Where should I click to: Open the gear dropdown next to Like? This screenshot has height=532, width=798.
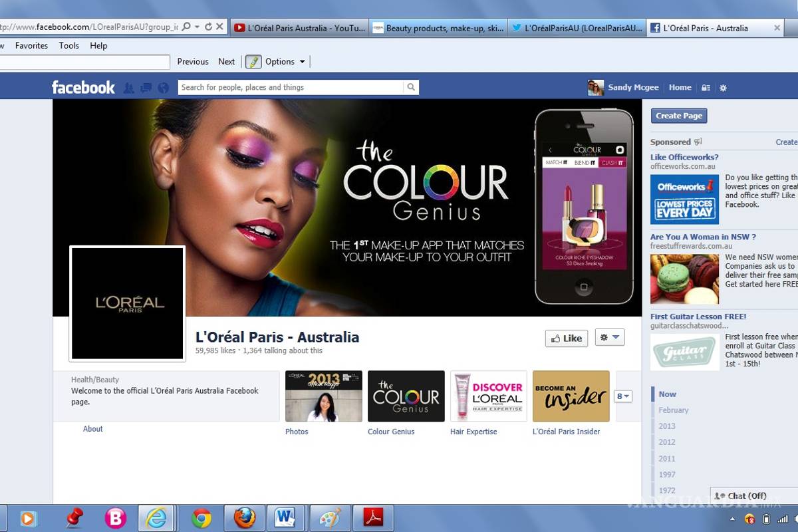click(609, 338)
